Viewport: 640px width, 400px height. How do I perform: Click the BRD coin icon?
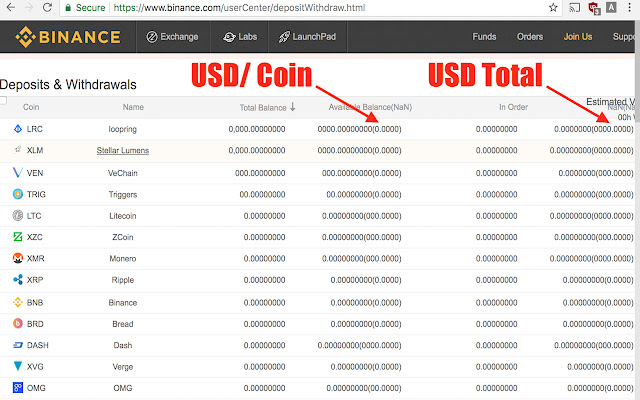18,323
